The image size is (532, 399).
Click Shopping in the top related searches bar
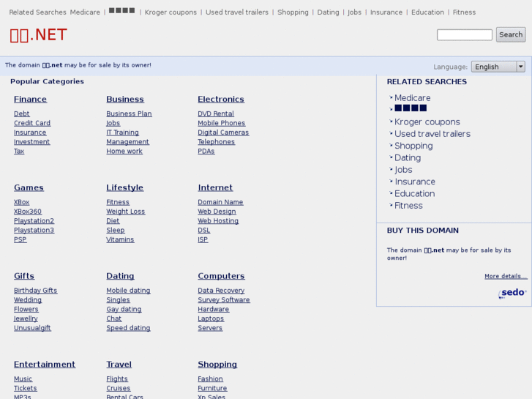point(293,12)
